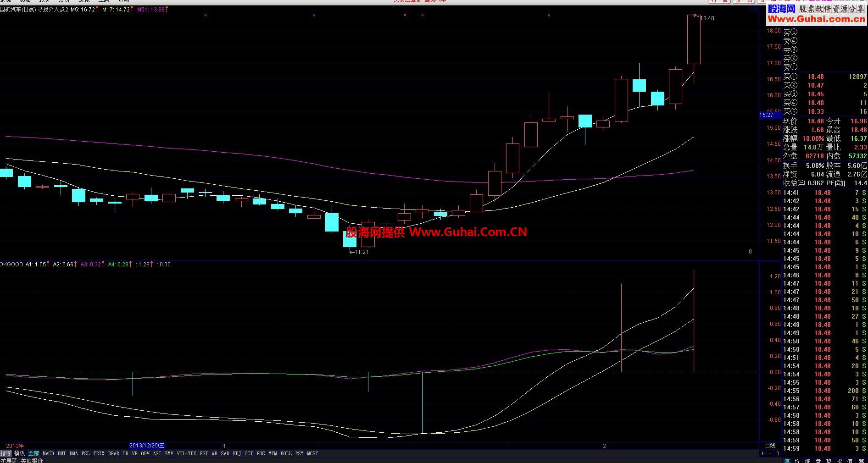Click the 现价 current price value
This screenshot has width=868, height=463.
[x=816, y=121]
